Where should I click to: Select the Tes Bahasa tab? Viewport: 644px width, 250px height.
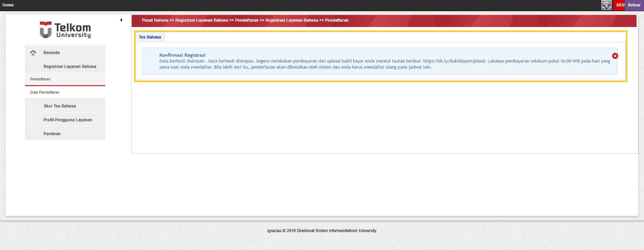coord(150,37)
